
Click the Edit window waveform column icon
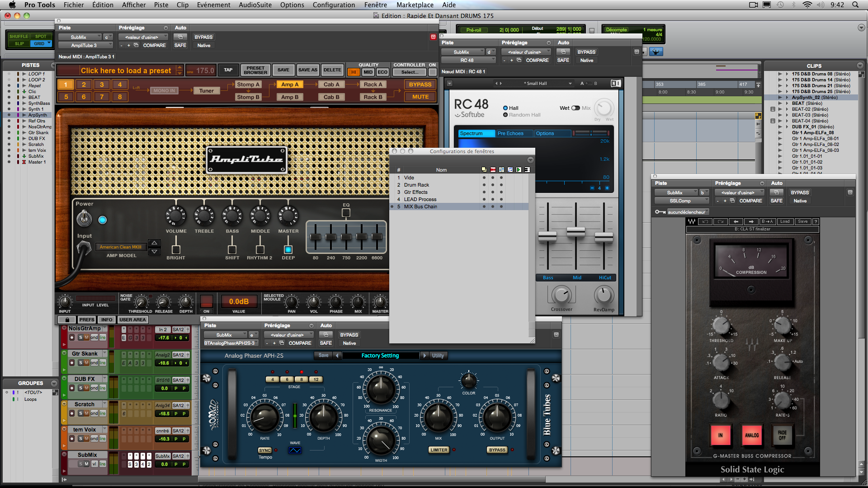(493, 170)
